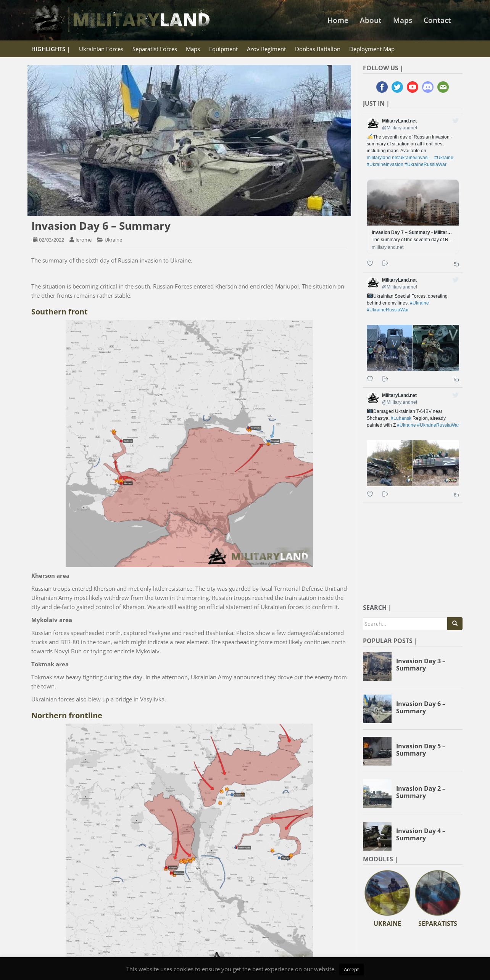Select Ukrainian Forces in highlights bar

[x=101, y=49]
